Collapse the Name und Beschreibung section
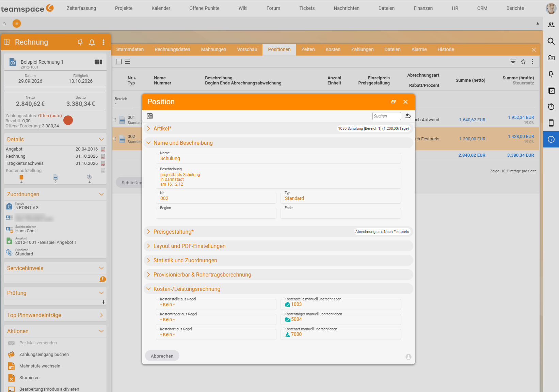 [278, 143]
